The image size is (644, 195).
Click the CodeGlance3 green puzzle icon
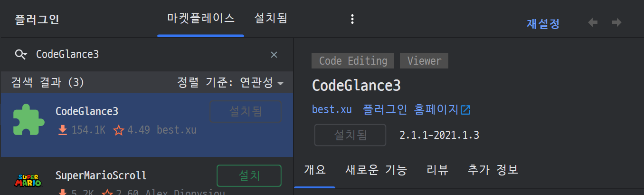tap(28, 120)
